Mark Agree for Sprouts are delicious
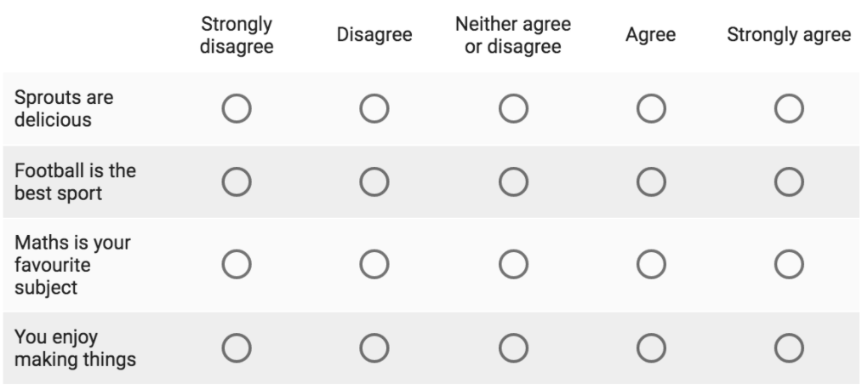Viewport: 868px width, 390px height. [x=651, y=109]
